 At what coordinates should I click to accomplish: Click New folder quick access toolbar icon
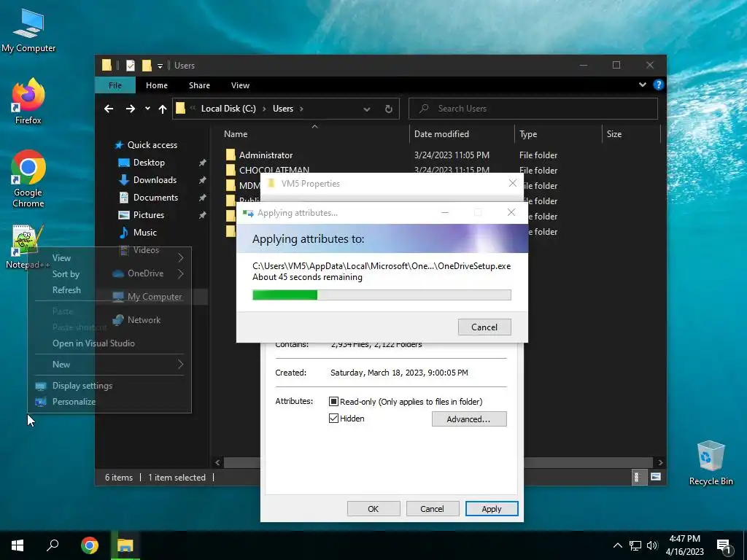pyautogui.click(x=147, y=65)
